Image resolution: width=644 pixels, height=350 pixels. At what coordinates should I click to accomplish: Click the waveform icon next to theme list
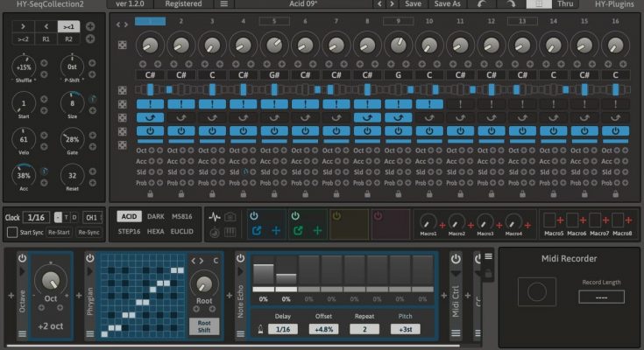(215, 216)
